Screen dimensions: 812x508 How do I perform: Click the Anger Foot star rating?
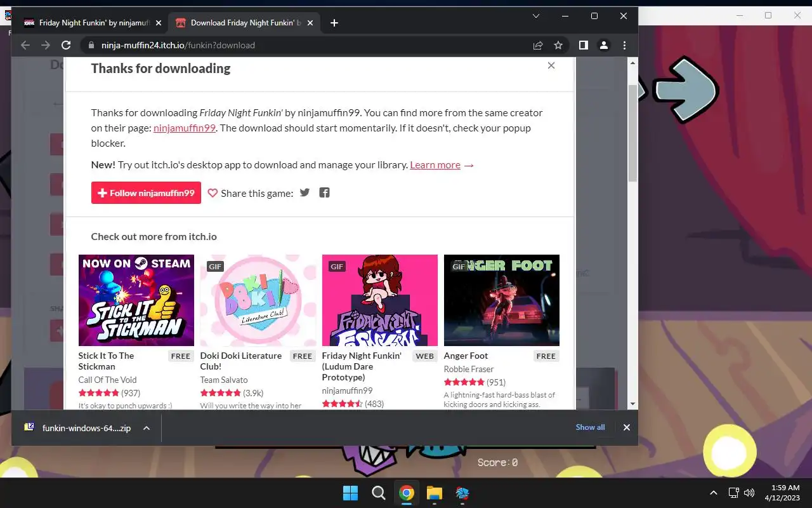point(464,382)
